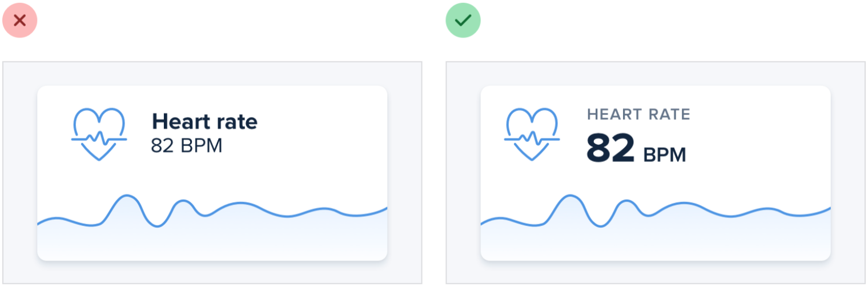The image size is (868, 286).
Task: Click the heart icon in the left card
Action: [x=99, y=134]
